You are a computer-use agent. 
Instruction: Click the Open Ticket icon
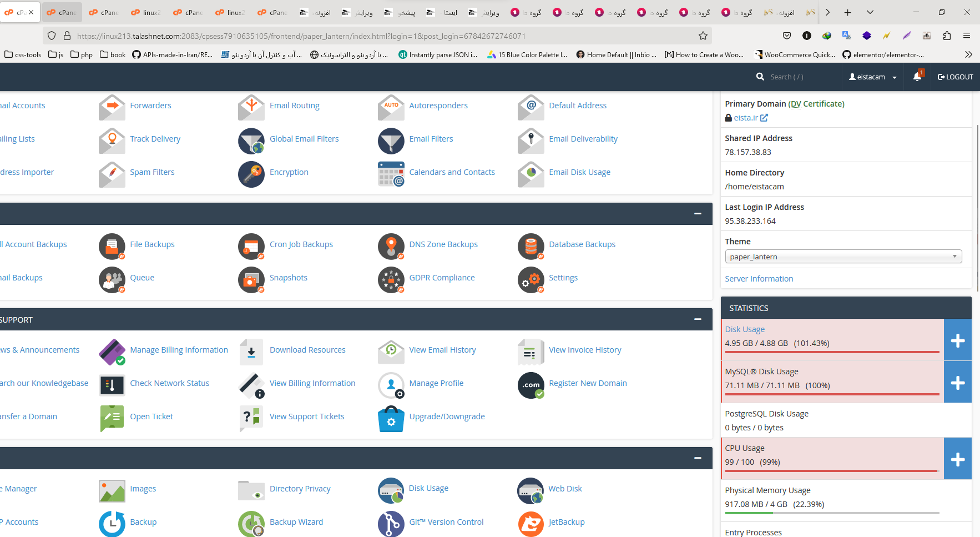click(112, 419)
